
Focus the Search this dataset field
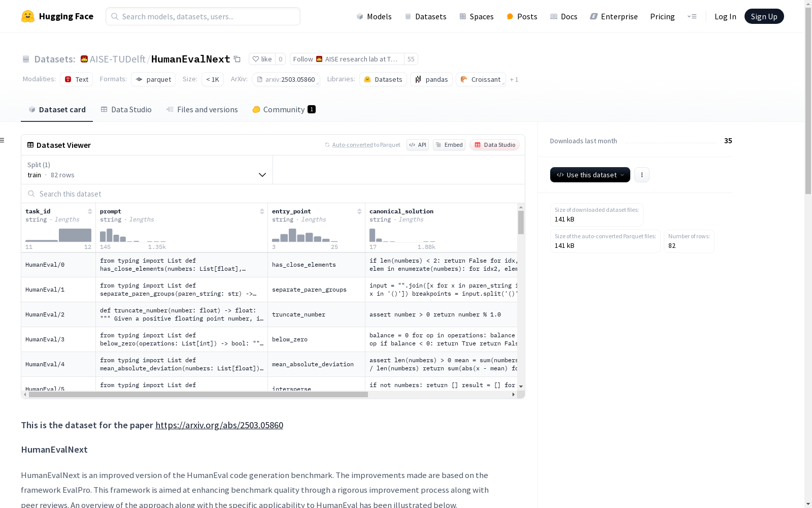click(x=273, y=194)
